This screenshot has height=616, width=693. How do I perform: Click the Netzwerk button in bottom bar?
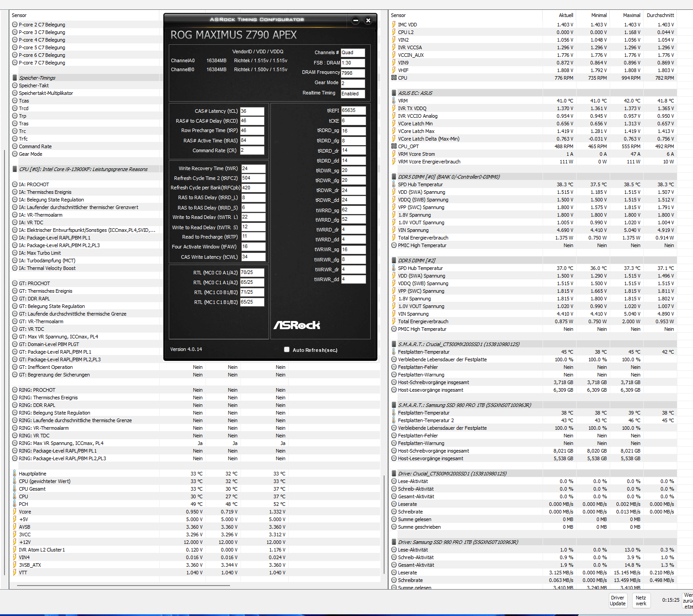[x=641, y=601]
